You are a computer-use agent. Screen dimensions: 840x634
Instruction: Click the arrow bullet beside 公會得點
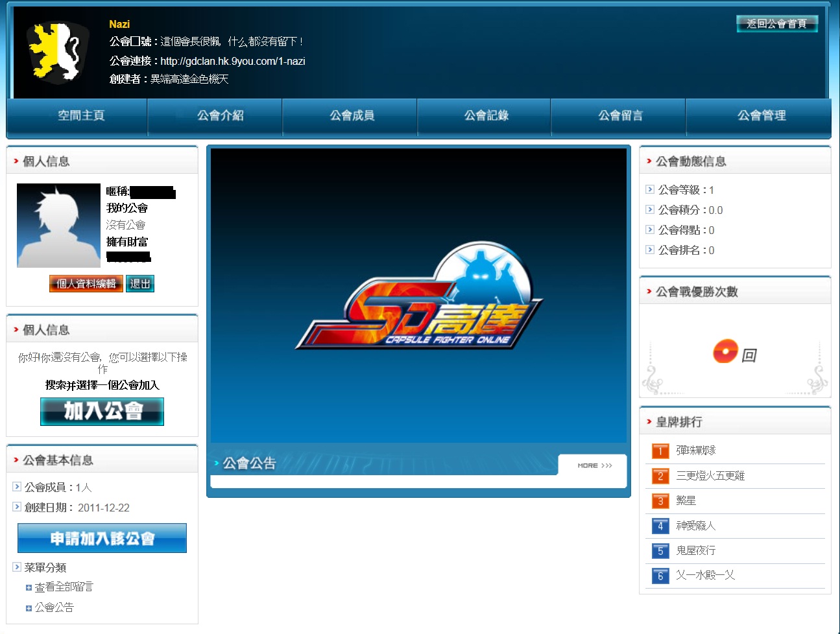pos(650,229)
